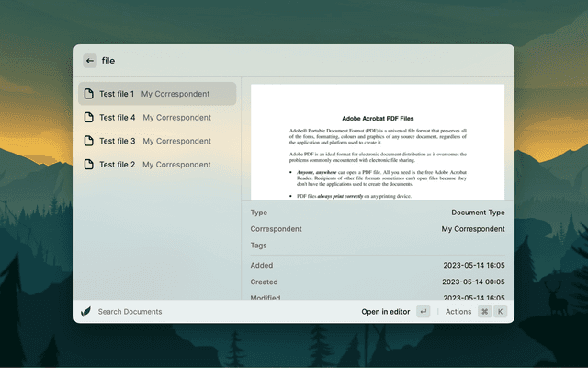This screenshot has width=588, height=368.
Task: Click the Search Documents label
Action: coord(130,312)
